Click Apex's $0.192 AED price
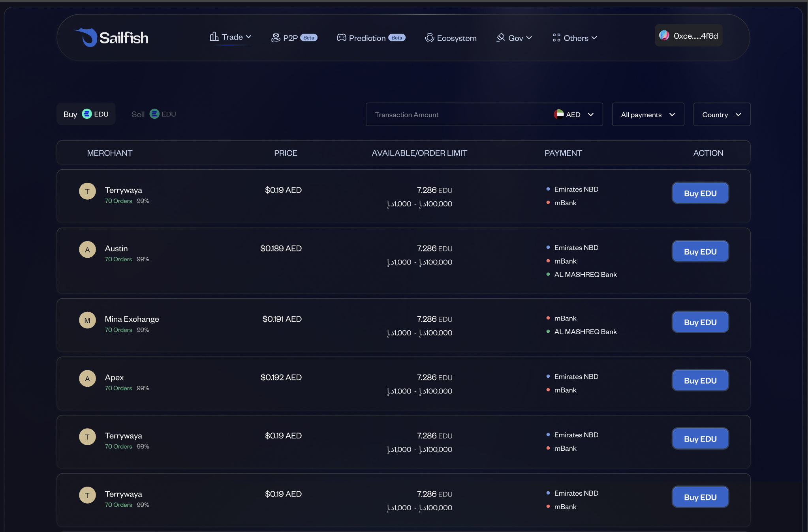 tap(281, 377)
